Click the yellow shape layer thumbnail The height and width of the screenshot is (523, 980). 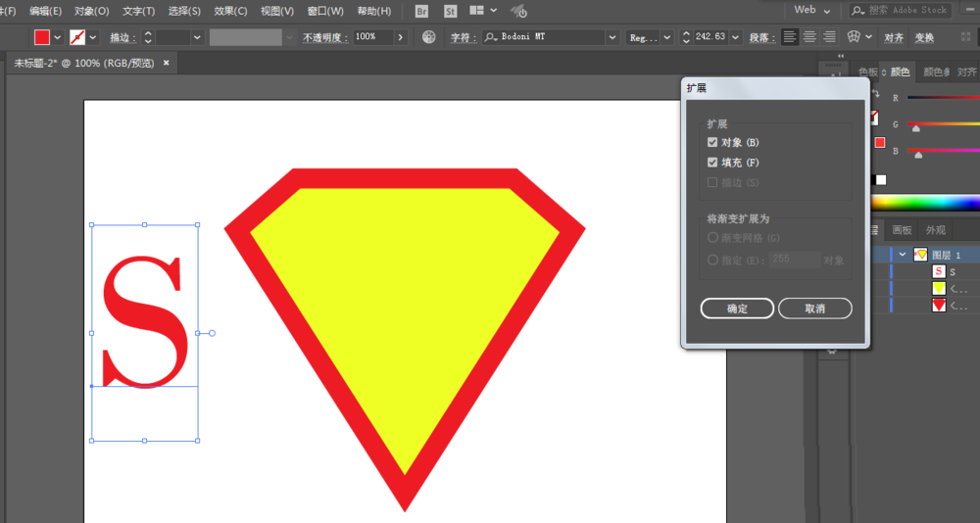point(939,288)
